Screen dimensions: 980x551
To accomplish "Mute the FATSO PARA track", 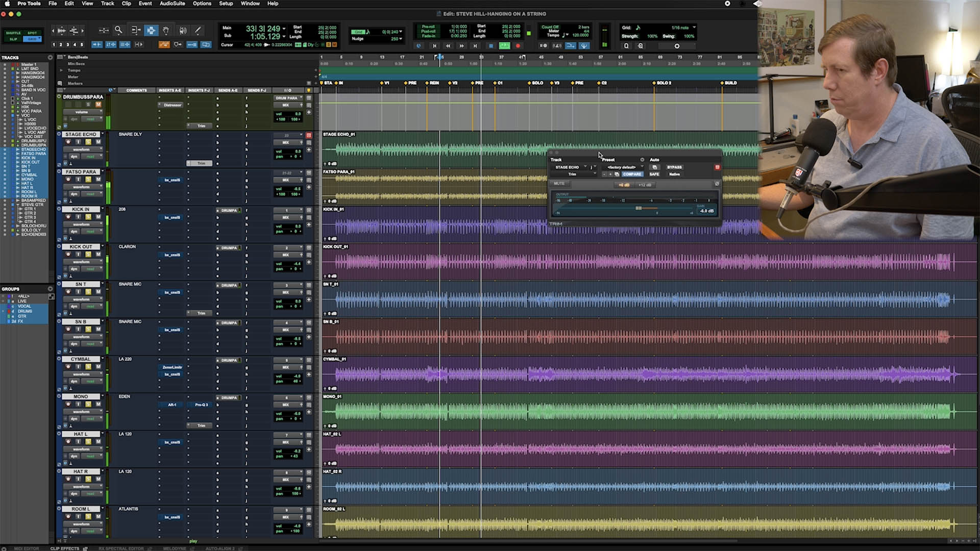I will point(98,180).
